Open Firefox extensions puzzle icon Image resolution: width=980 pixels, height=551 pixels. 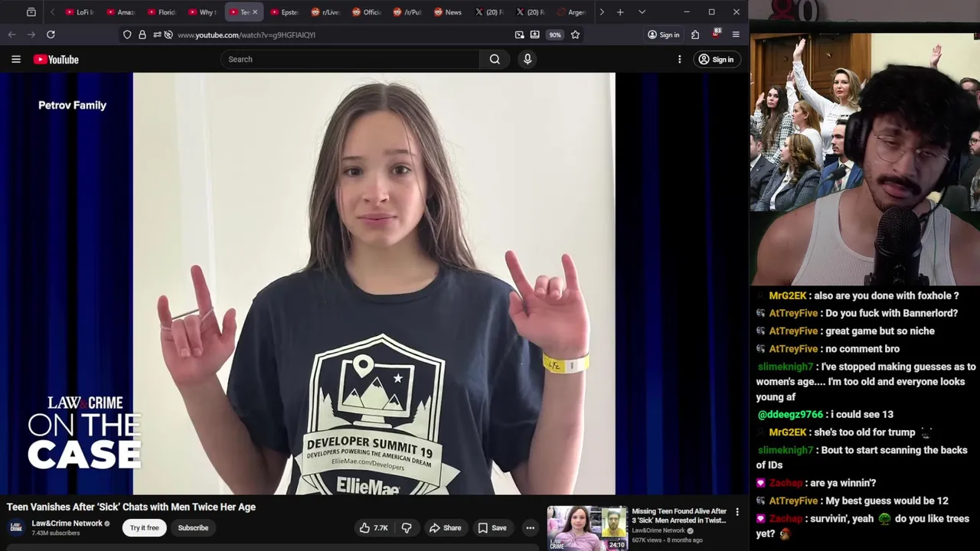pos(695,34)
